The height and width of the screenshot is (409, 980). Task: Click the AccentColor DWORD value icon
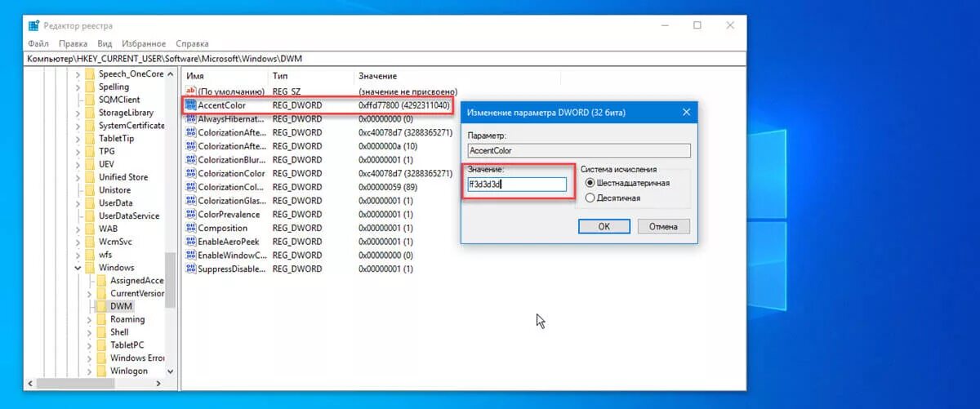point(191,105)
